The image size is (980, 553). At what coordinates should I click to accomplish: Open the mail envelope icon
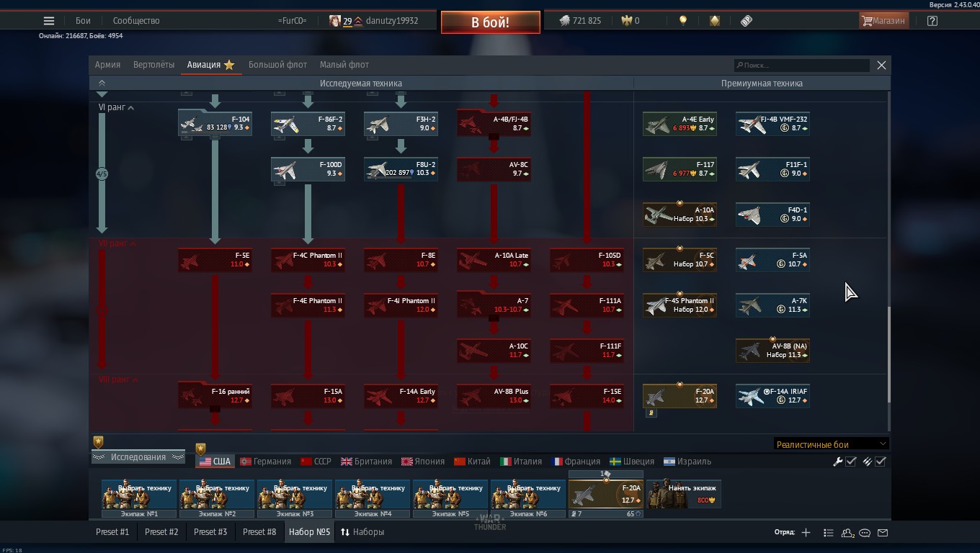(x=883, y=533)
